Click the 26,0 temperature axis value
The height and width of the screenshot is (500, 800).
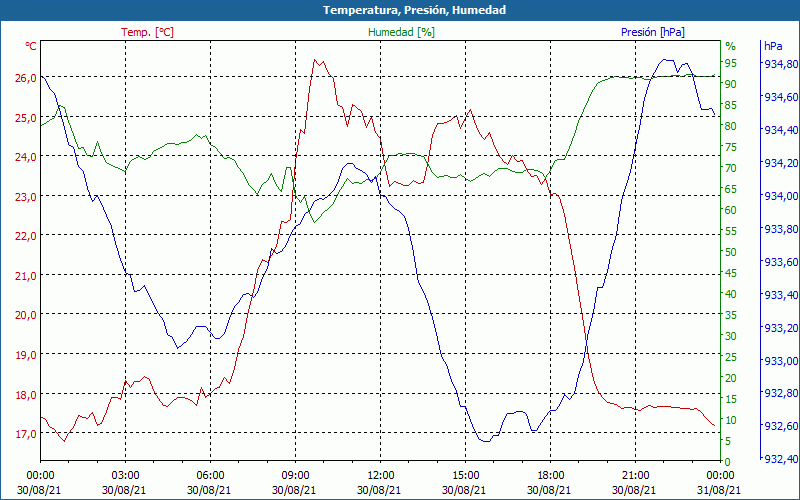tap(28, 78)
